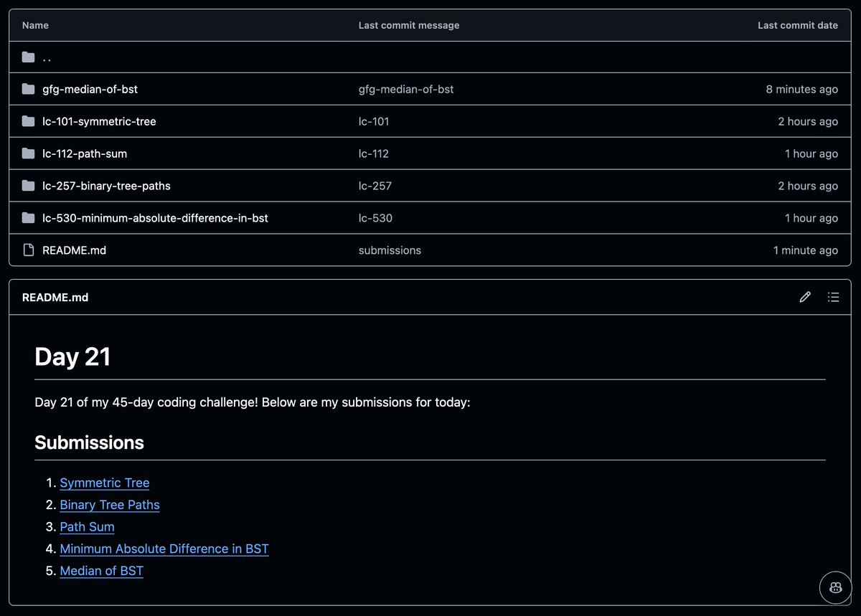
Task: Click the 'Submissions' heading
Action: coord(89,442)
